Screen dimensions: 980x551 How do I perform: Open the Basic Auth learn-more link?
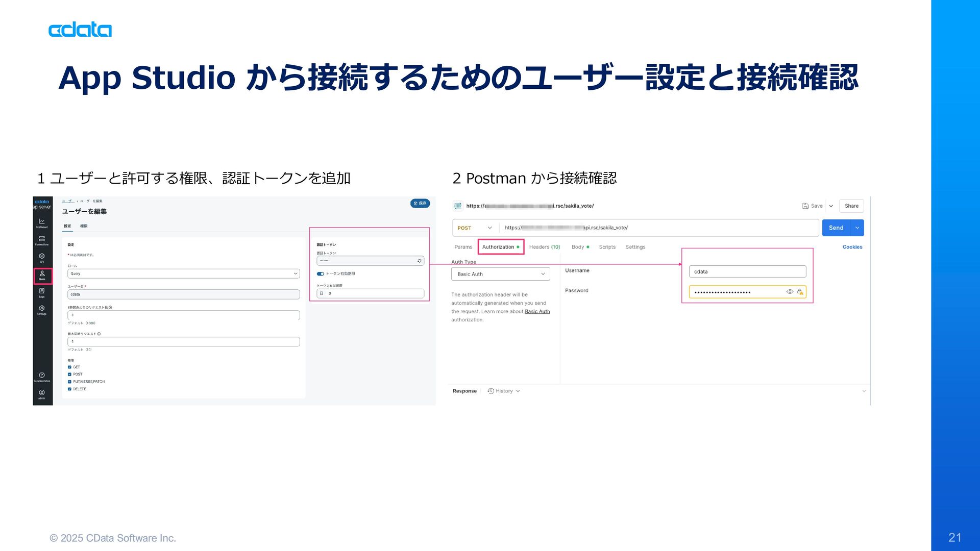click(x=537, y=311)
